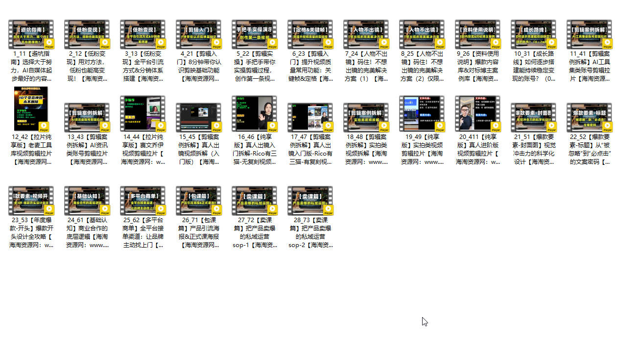
Task: Click the file name 9_26【资料使用说明】爆款内容库
Action: click(x=478, y=66)
